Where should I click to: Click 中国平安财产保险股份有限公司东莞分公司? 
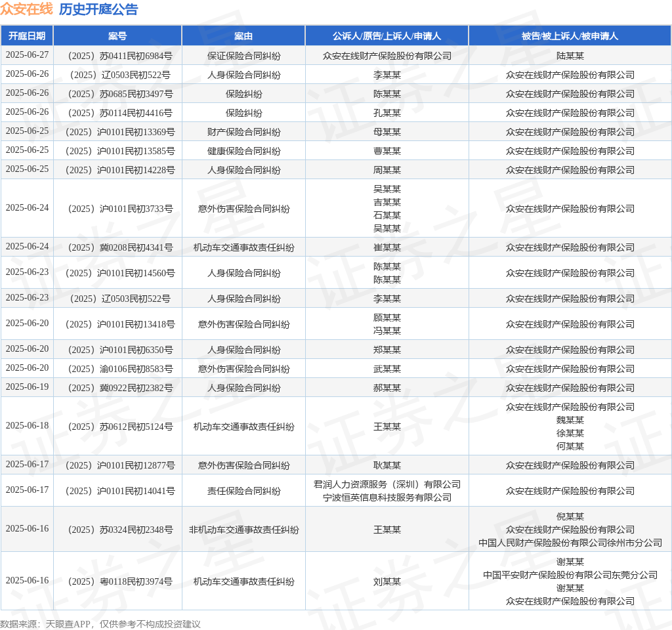[570, 575]
